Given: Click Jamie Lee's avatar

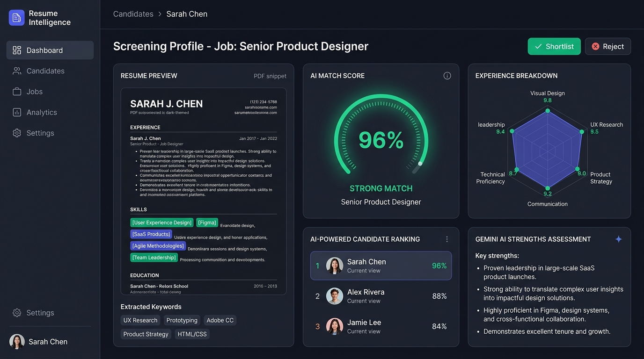Looking at the screenshot, I should [335, 326].
